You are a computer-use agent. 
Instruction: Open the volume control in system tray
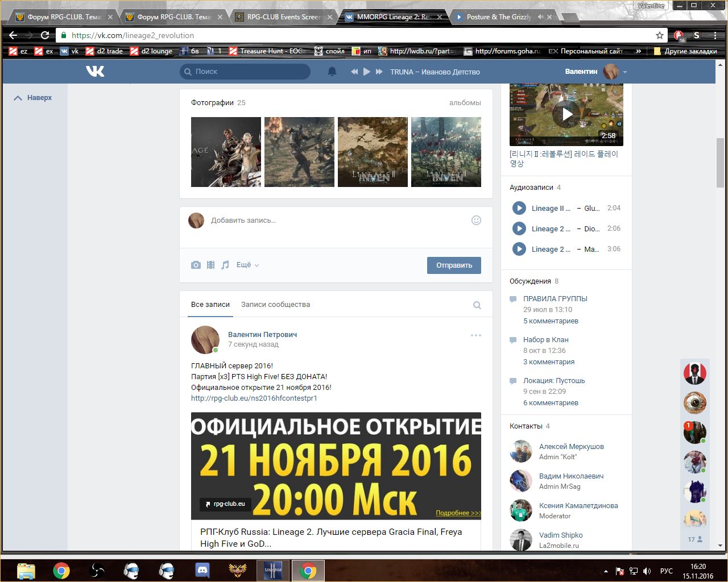647,571
